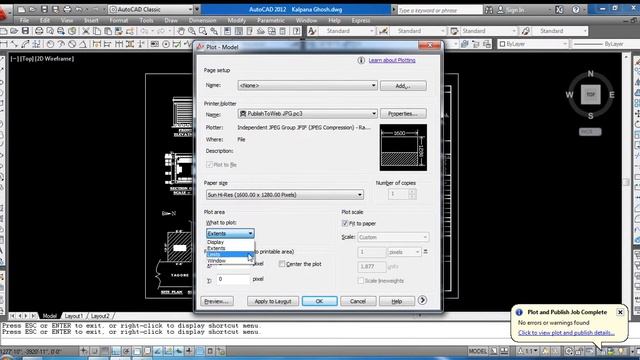Screen dimensions: 640x360
Task: Click the Preview... button
Action: coord(217,301)
